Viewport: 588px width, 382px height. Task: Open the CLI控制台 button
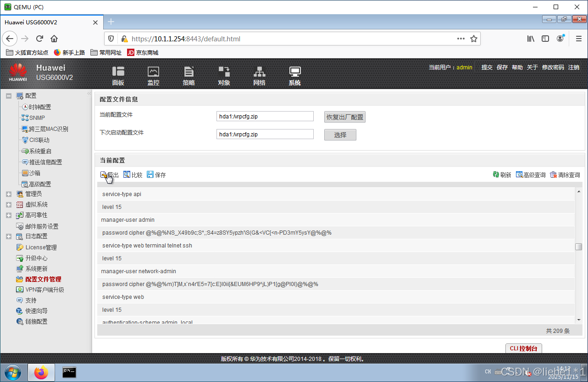point(523,348)
